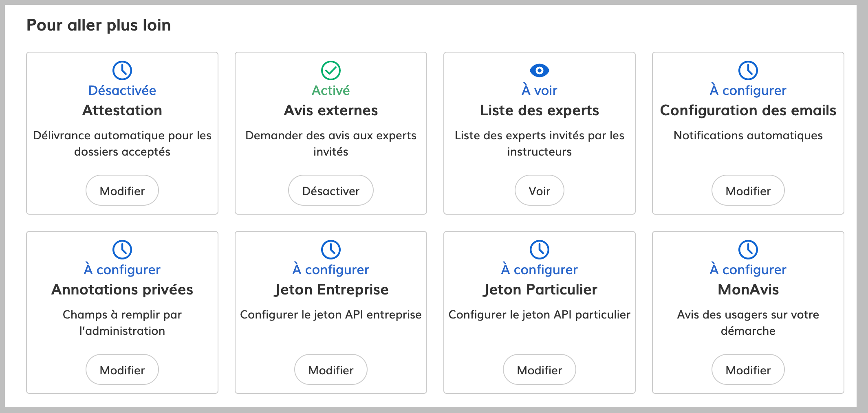The height and width of the screenshot is (413, 868).
Task: Click Modifier on the Annotations privées card
Action: tap(122, 369)
